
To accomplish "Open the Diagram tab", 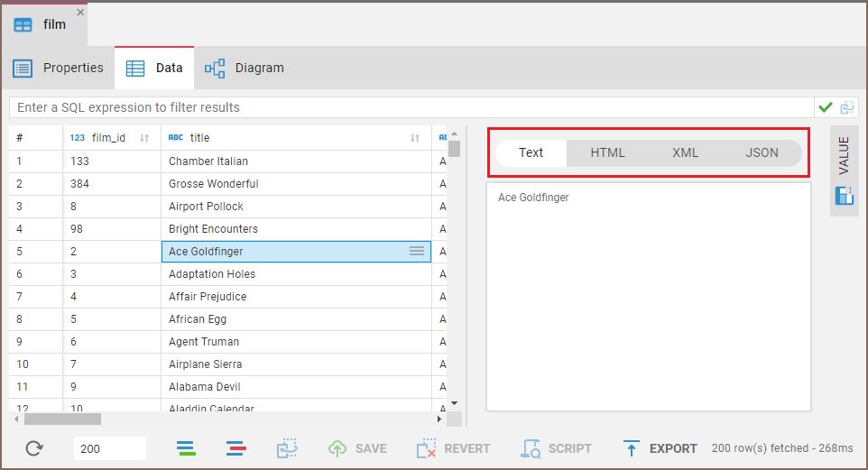I will point(245,68).
